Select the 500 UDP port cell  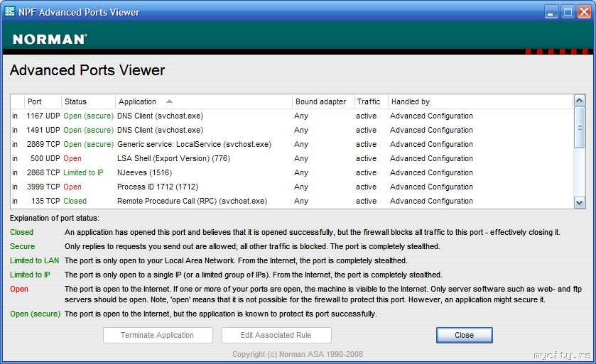point(45,158)
